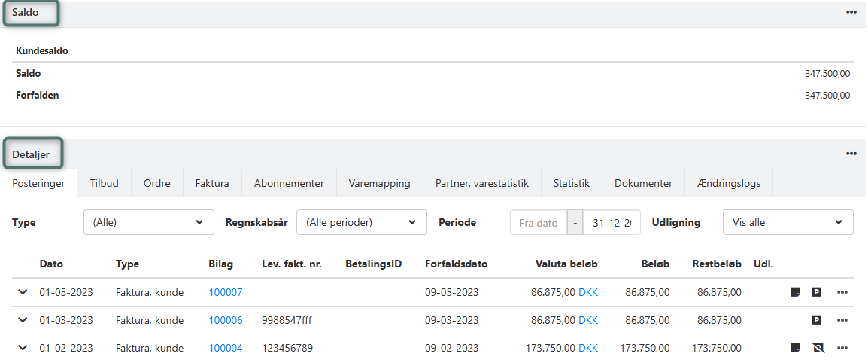
Task: Click the crossed-out payment icon on row 100004
Action: point(817,348)
